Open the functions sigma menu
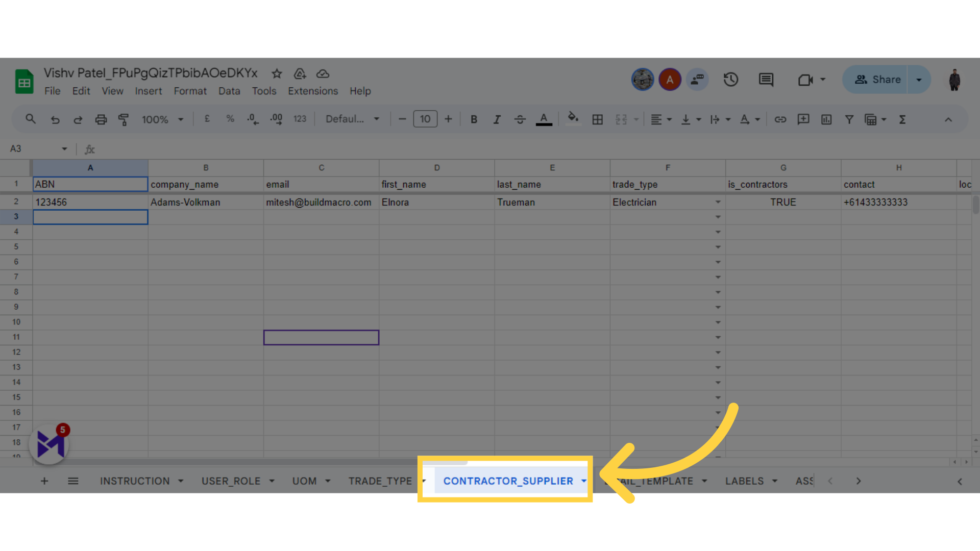980x551 pixels. [902, 119]
